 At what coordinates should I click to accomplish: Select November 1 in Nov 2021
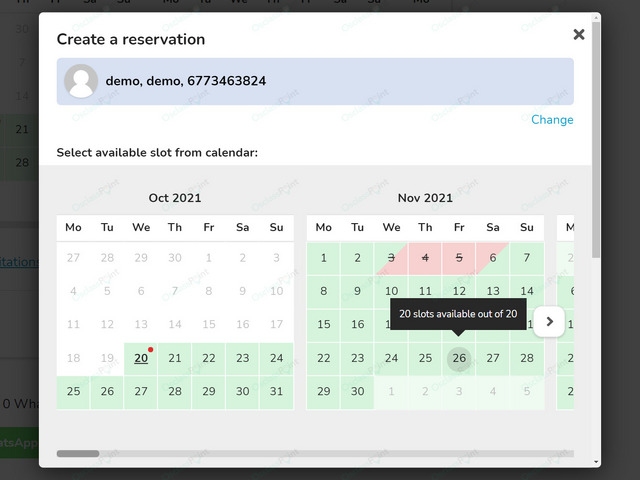(x=324, y=258)
